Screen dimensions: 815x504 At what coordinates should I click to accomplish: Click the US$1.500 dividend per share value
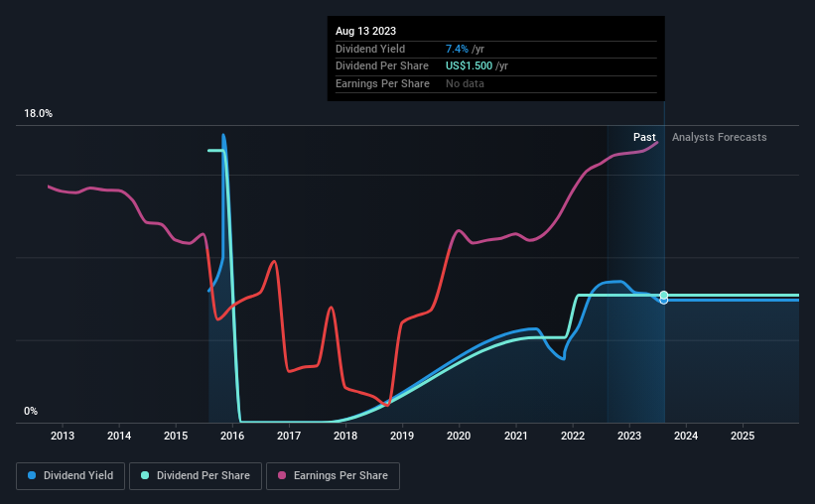[x=469, y=66]
